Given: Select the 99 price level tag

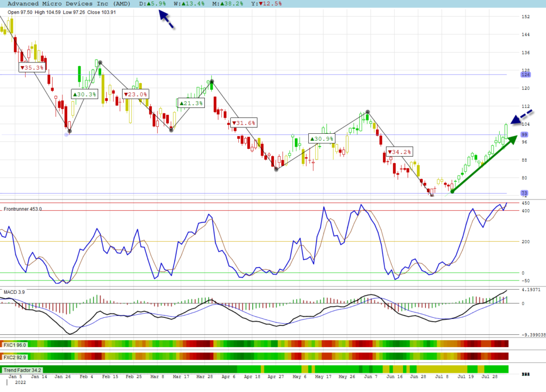Looking at the screenshot, I should [525, 134].
